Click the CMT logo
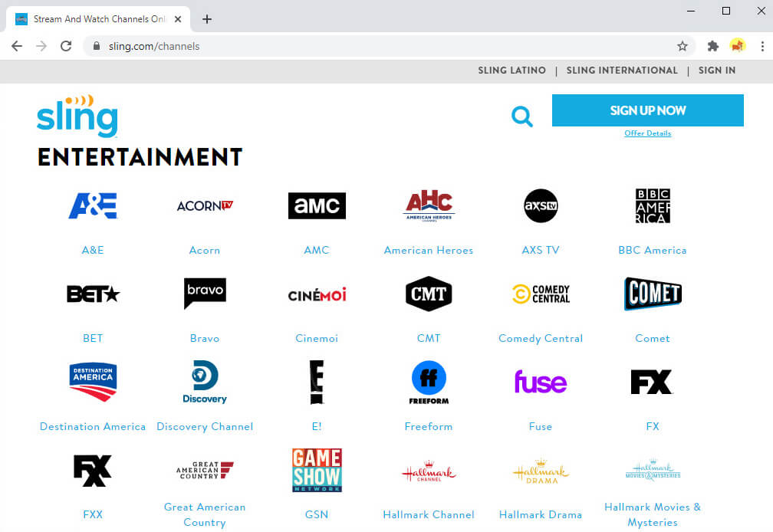This screenshot has height=532, width=773. point(429,294)
